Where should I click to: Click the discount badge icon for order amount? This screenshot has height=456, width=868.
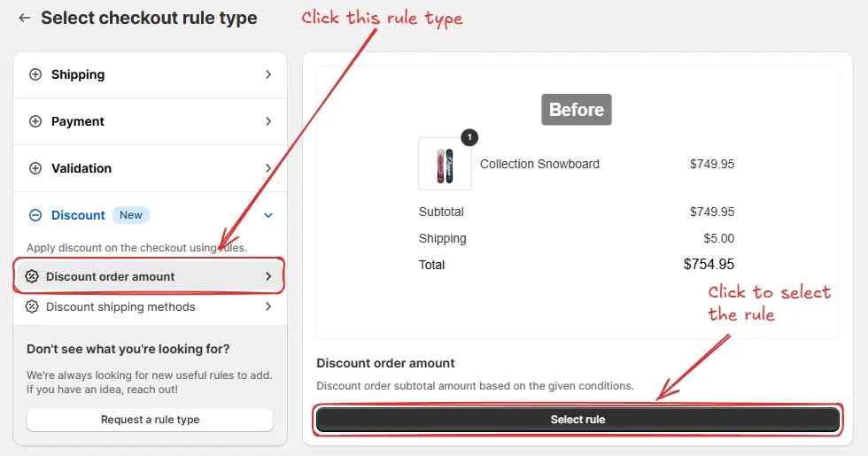(x=32, y=276)
